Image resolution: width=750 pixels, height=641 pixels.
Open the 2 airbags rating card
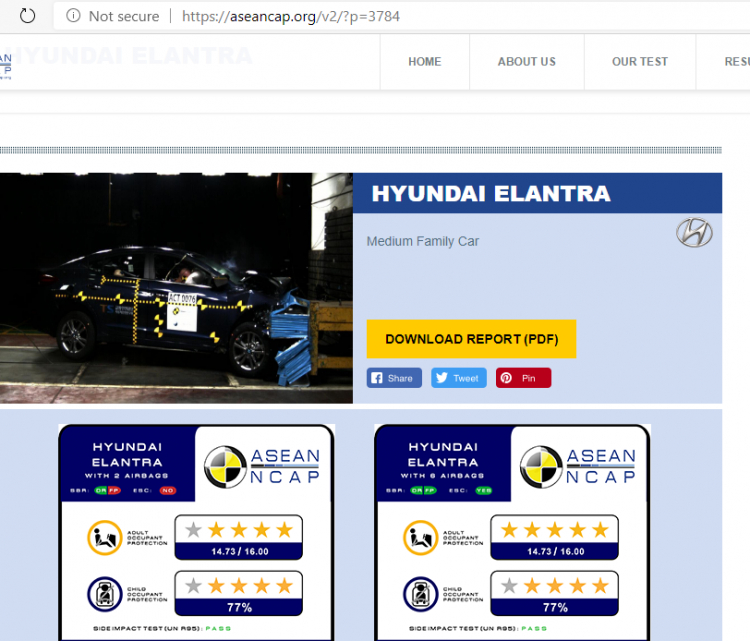(x=196, y=532)
